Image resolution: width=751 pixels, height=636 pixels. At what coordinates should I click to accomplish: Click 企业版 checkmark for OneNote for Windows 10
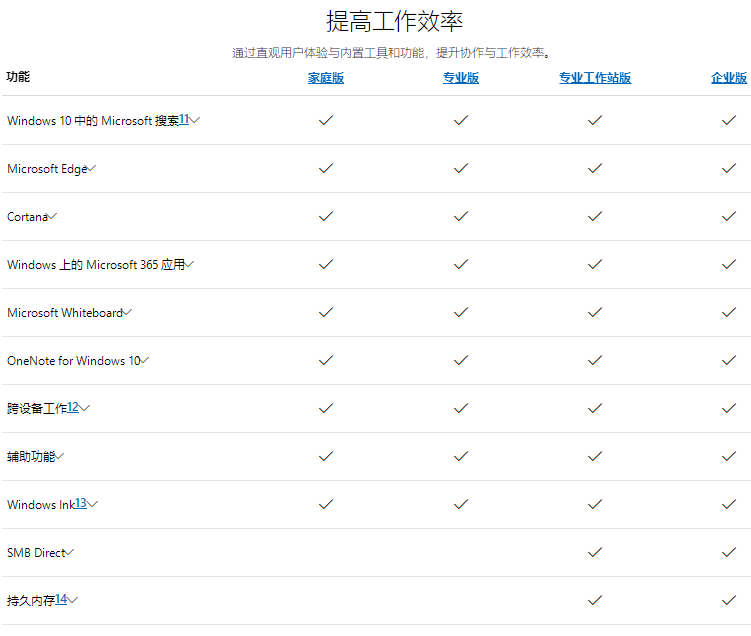(x=729, y=360)
